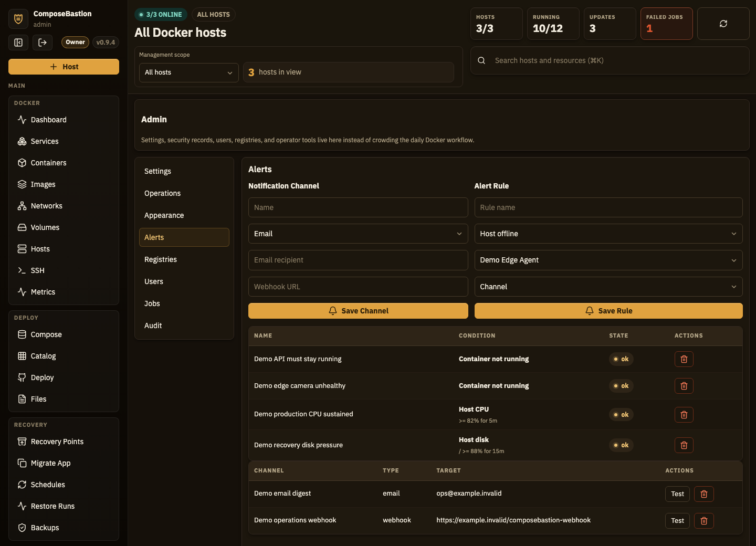Click the 3/3 ONLINE status badge
Viewport: 756px width, 546px height.
click(x=161, y=15)
